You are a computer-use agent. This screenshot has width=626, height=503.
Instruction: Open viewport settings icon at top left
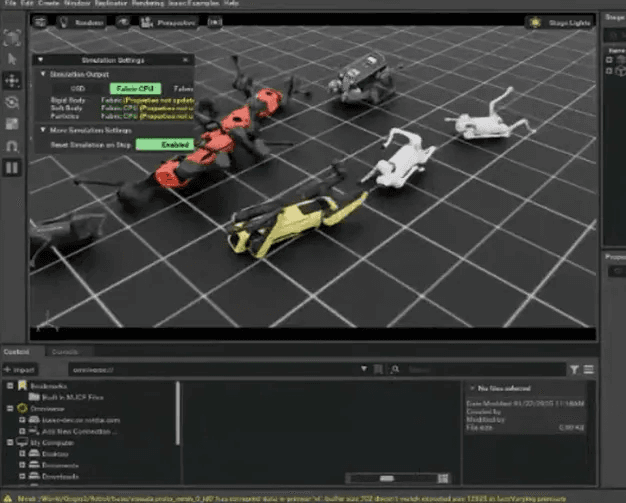pyautogui.click(x=39, y=20)
